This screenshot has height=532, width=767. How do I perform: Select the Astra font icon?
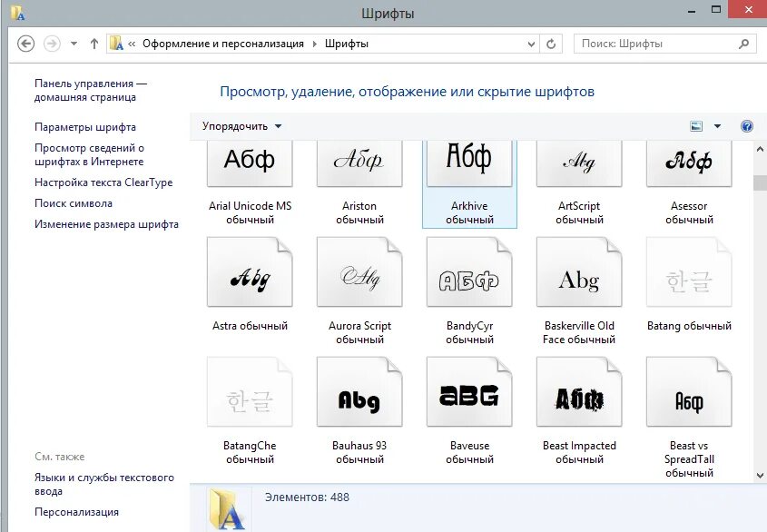(250, 272)
